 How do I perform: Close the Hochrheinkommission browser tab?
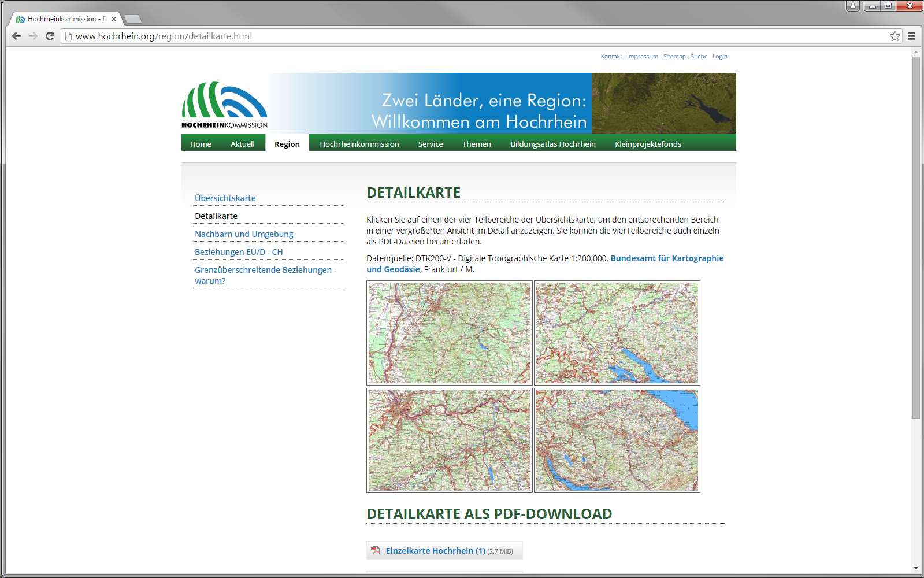tap(114, 19)
